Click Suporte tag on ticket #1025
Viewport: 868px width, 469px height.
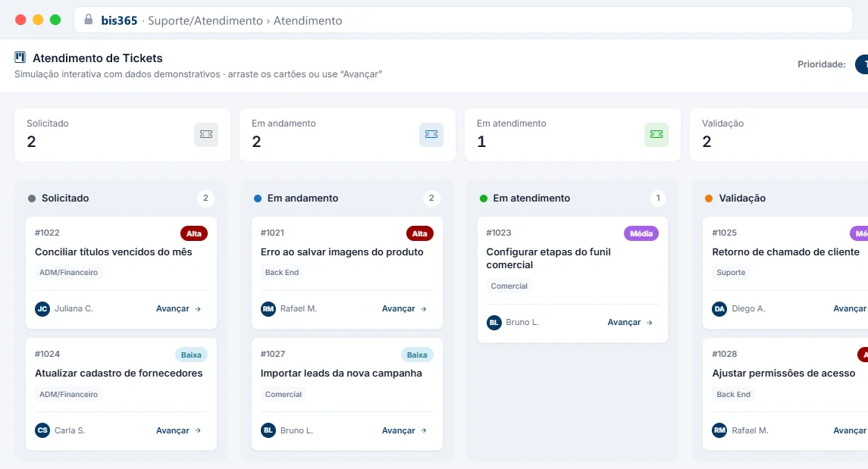point(731,273)
